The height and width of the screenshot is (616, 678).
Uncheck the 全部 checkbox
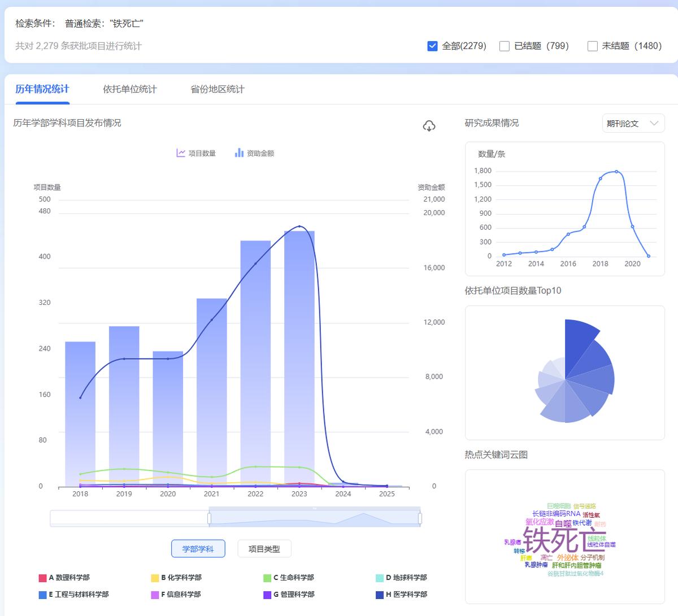[x=432, y=46]
